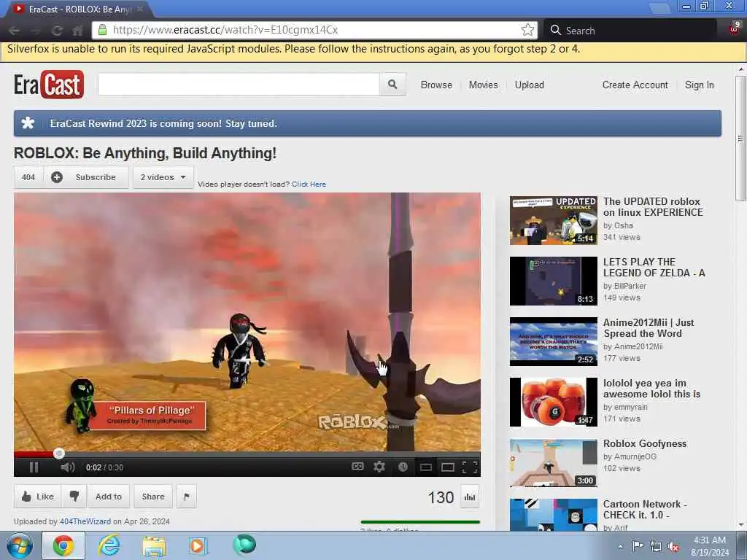Screen dimensions: 747x560
Task: Seek on the video progress bar
Action: pyautogui.click(x=247, y=454)
